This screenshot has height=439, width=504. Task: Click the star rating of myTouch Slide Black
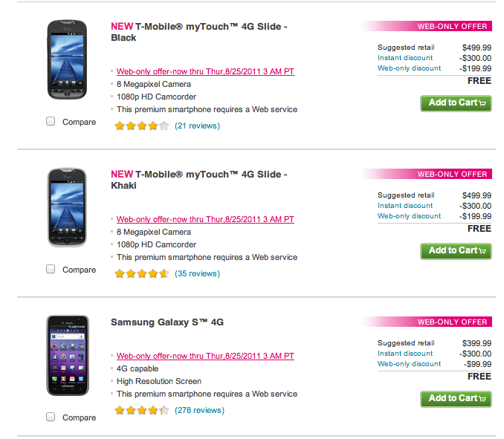141,126
